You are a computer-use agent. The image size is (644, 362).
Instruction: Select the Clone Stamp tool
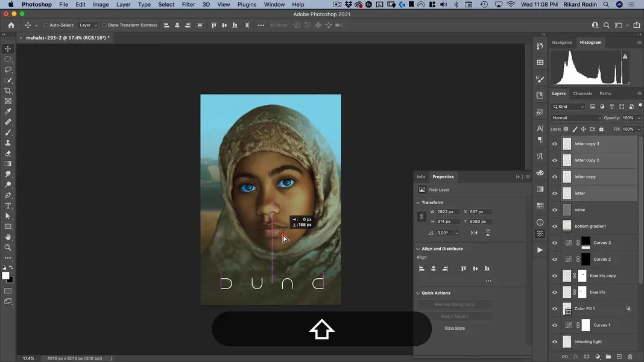8,143
